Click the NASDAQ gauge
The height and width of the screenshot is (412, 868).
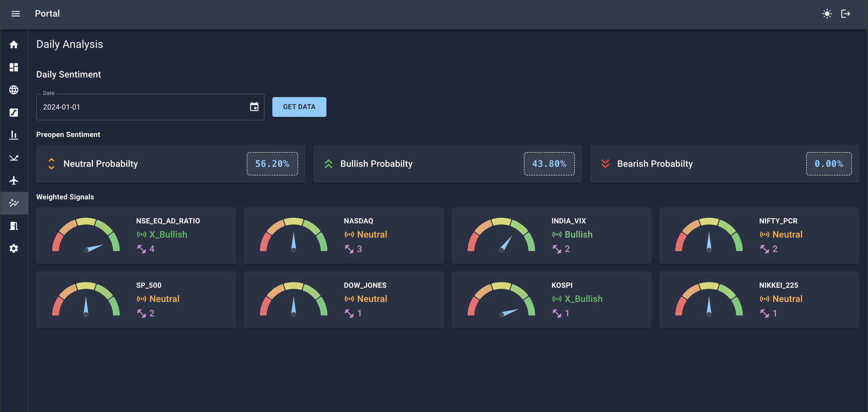(x=293, y=235)
